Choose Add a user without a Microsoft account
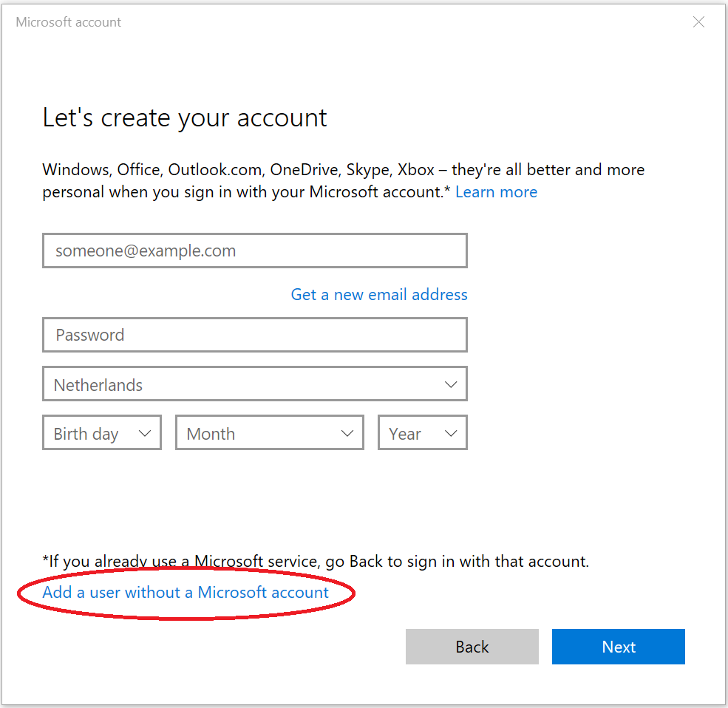728x708 pixels. (186, 593)
